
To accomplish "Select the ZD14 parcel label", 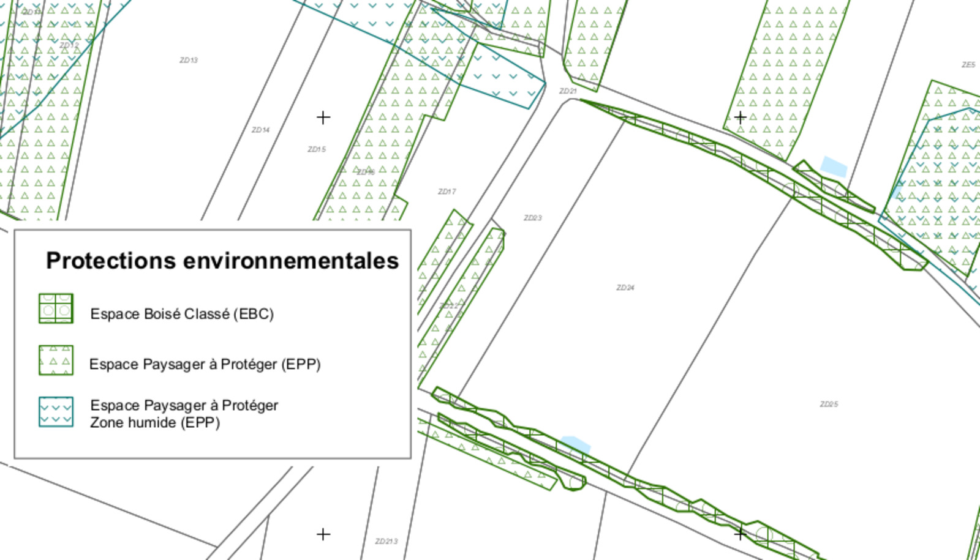I will coord(260,130).
